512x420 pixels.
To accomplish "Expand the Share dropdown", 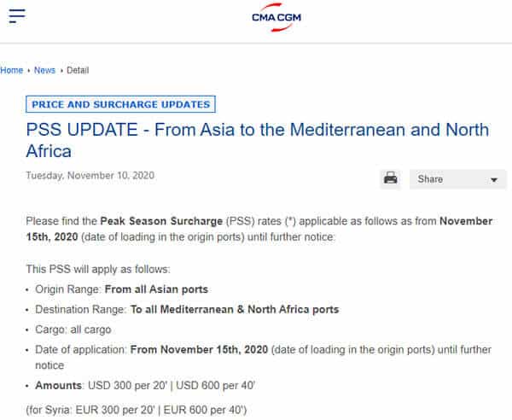I will tap(457, 179).
